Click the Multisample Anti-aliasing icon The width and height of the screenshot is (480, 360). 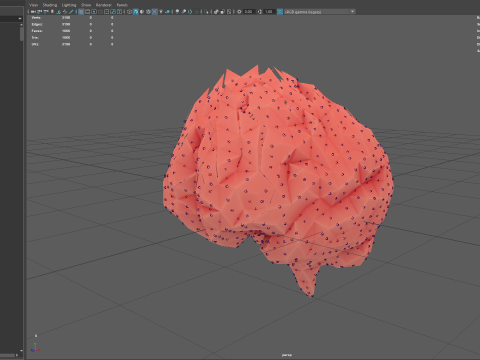[190, 12]
